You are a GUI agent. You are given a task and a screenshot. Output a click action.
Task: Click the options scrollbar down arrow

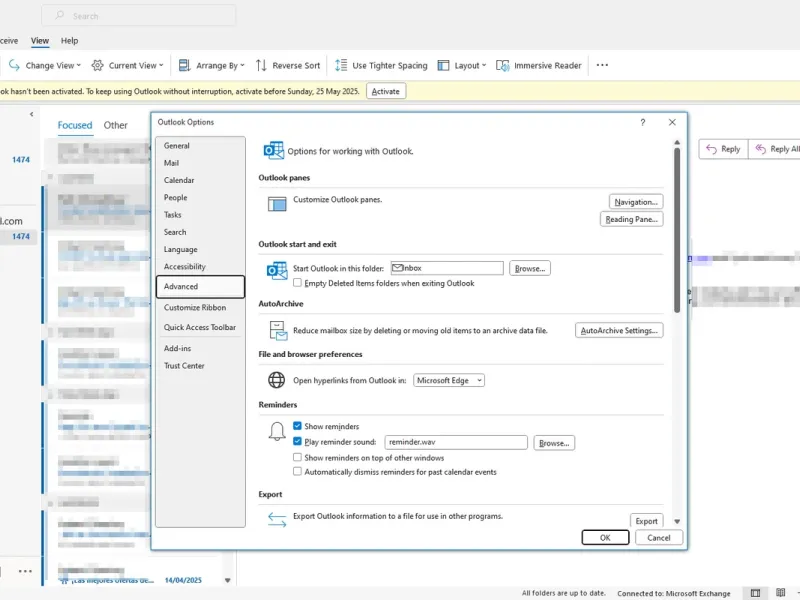click(x=677, y=521)
